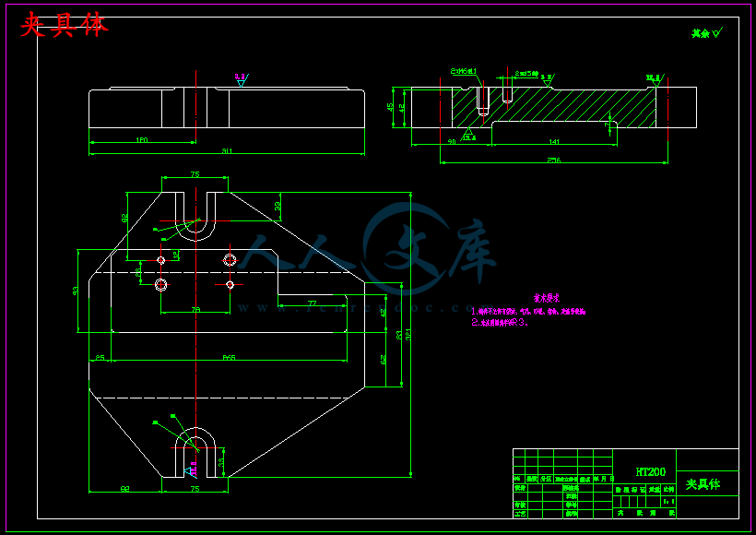The width and height of the screenshot is (756, 535).
Task: Click the 75 dimension below the bottom slot
Action: point(195,489)
